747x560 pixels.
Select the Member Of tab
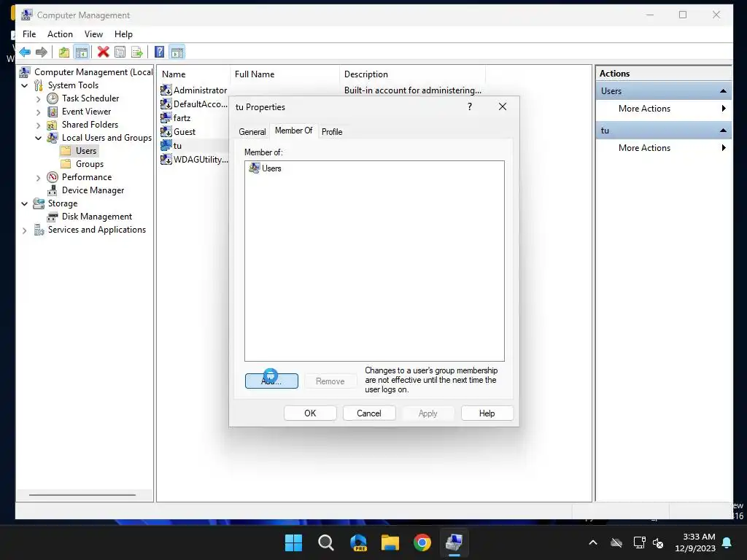293,131
